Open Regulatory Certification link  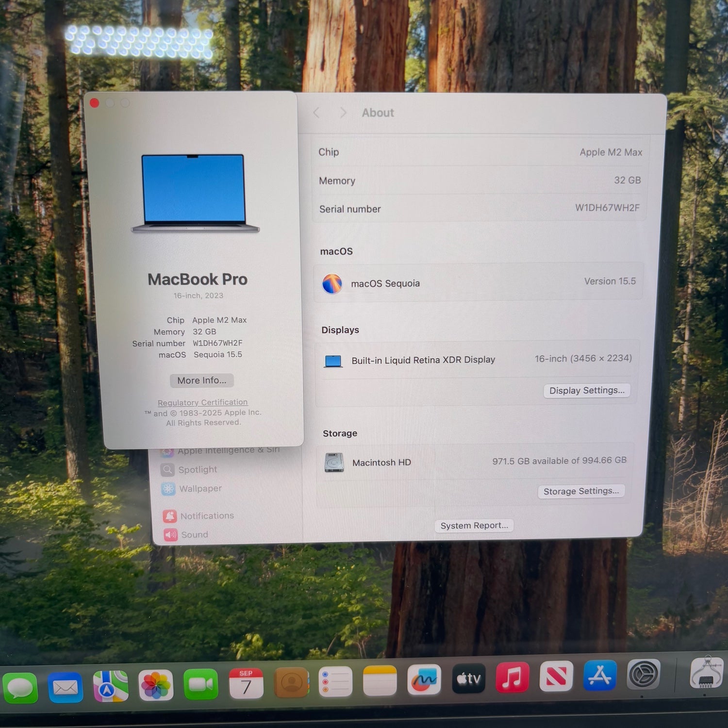point(202,402)
